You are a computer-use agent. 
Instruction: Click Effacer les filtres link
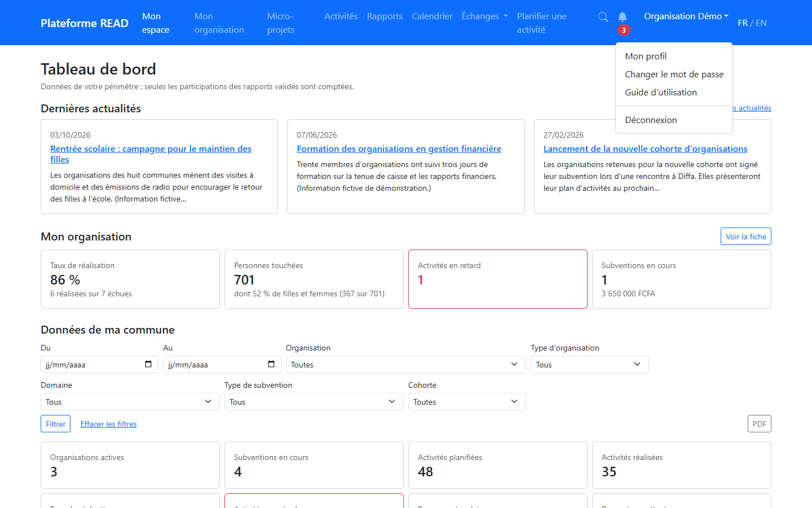click(x=108, y=424)
